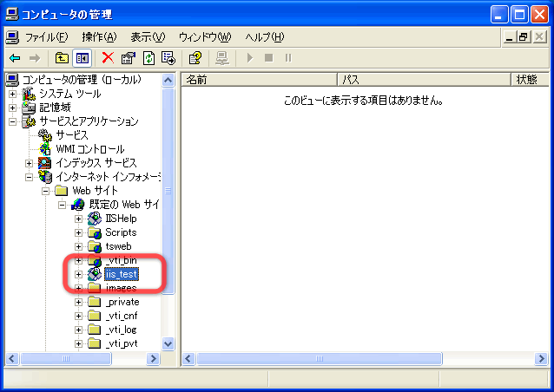Select the iis_test tree item
Viewport: 554px width, 392px height.
[122, 274]
